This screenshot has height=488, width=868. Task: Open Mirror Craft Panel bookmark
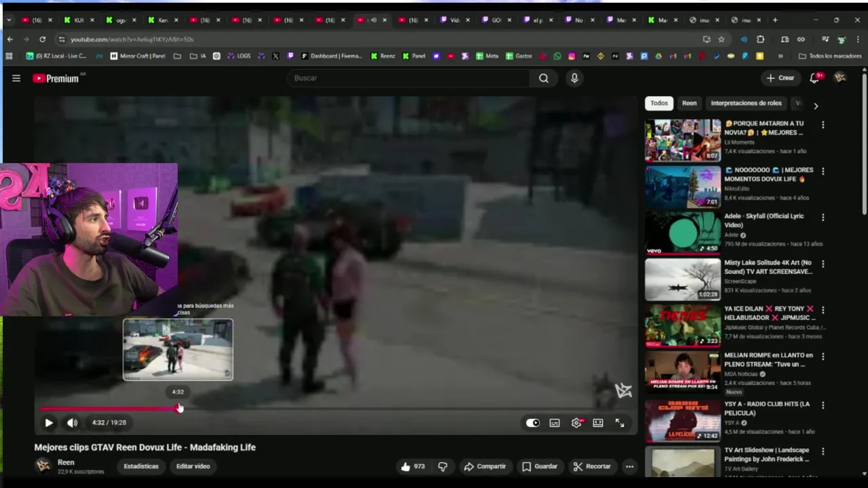[138, 56]
